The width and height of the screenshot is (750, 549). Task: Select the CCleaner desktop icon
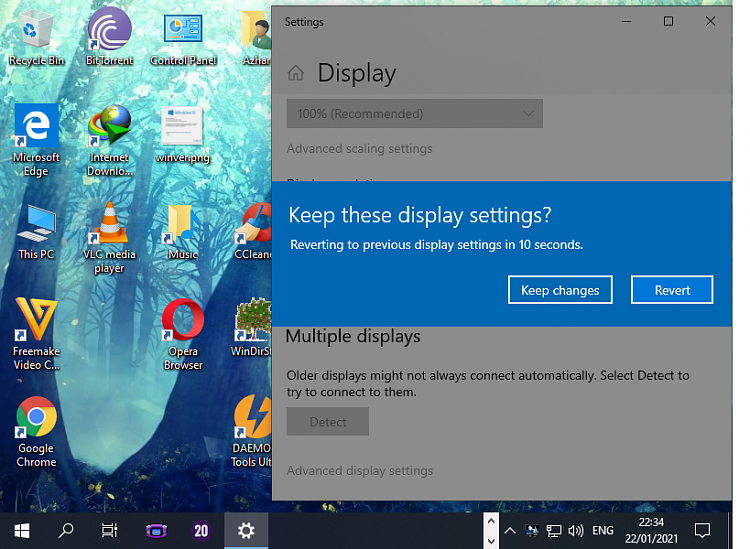[254, 232]
